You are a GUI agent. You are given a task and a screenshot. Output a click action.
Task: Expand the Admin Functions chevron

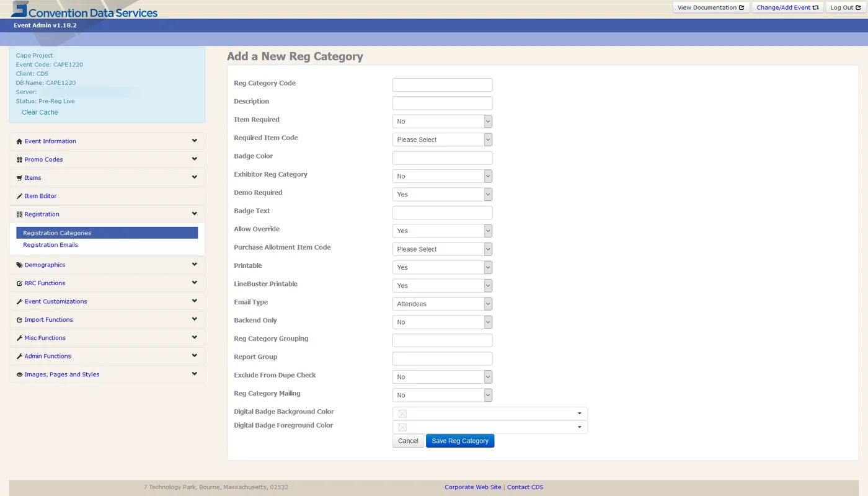[195, 356]
